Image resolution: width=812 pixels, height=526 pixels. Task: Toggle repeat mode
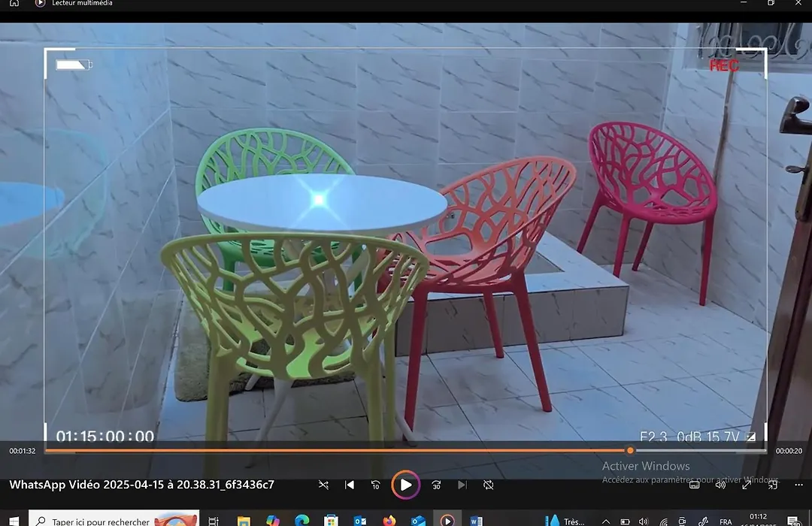(489, 485)
